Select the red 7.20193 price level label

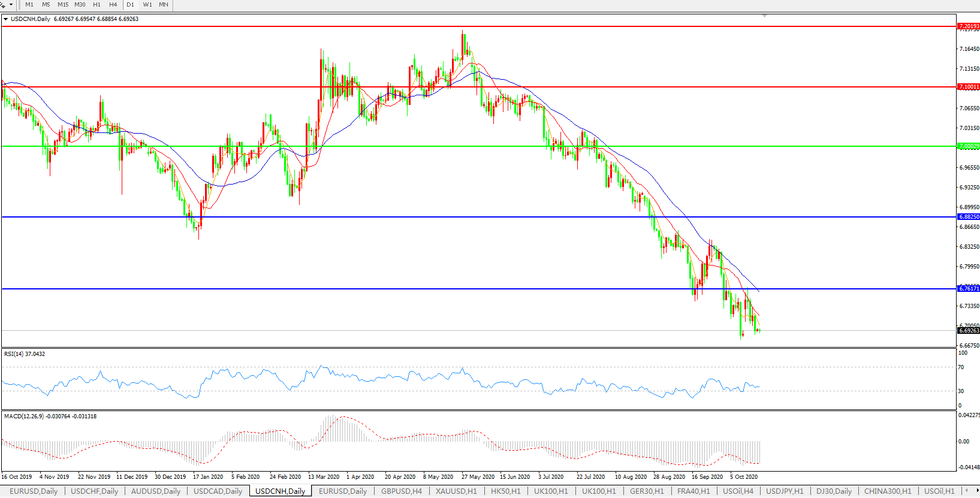(969, 26)
